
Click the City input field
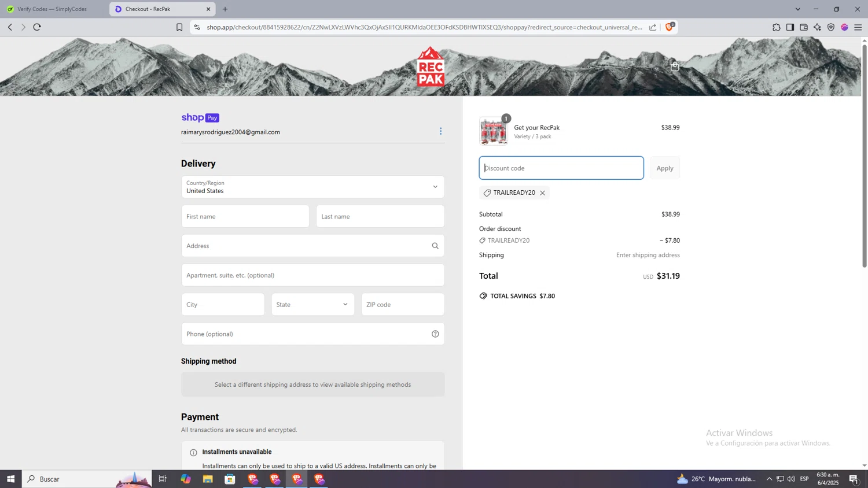[223, 305]
